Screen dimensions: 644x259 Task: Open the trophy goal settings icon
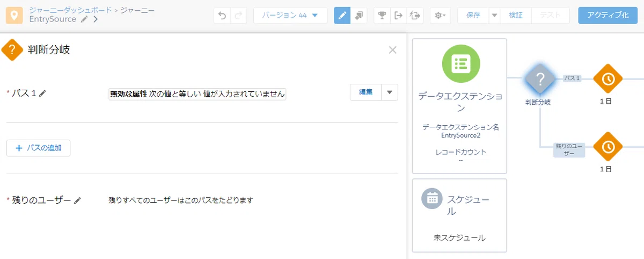(382, 16)
